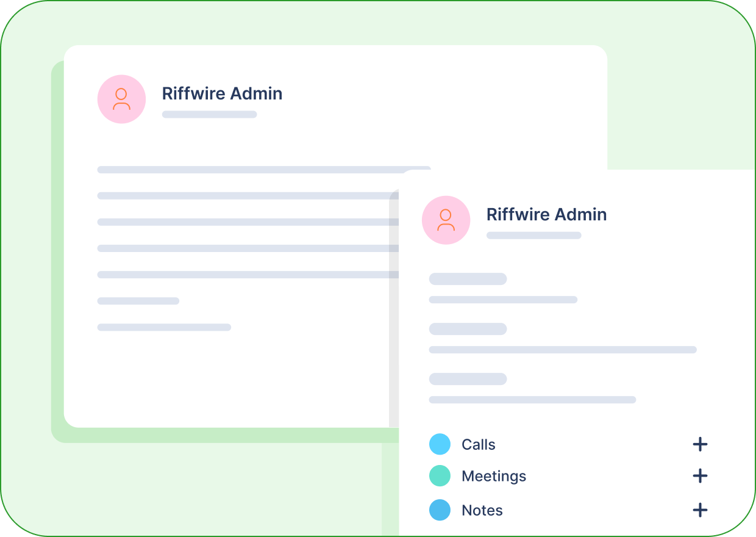This screenshot has height=537, width=756.
Task: Click the shortest text line in back card
Action: 138,301
